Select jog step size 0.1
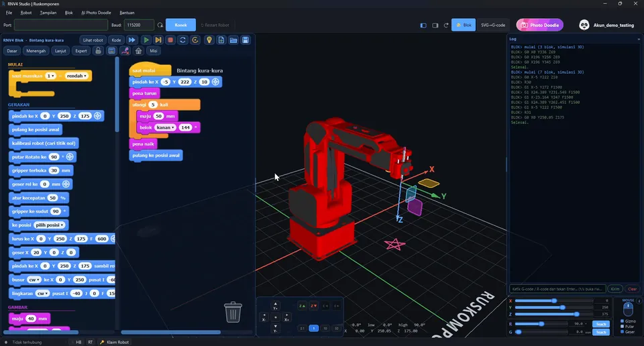 click(303, 329)
